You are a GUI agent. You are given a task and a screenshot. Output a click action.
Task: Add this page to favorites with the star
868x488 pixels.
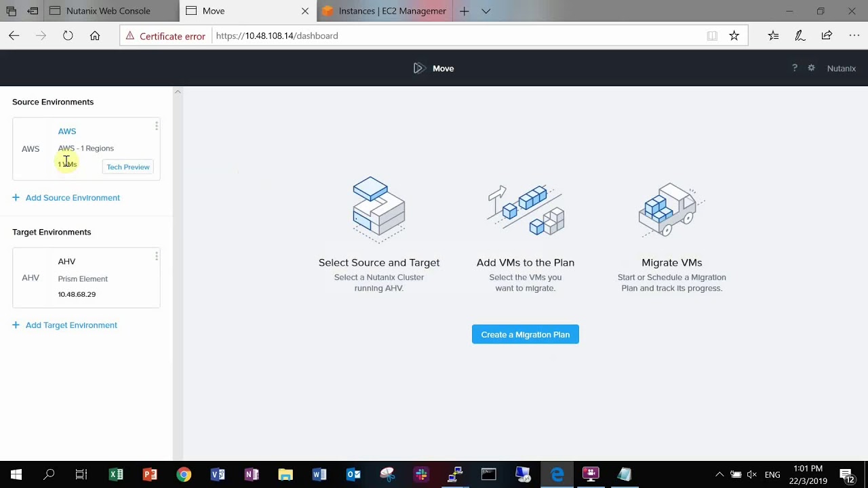tap(734, 36)
